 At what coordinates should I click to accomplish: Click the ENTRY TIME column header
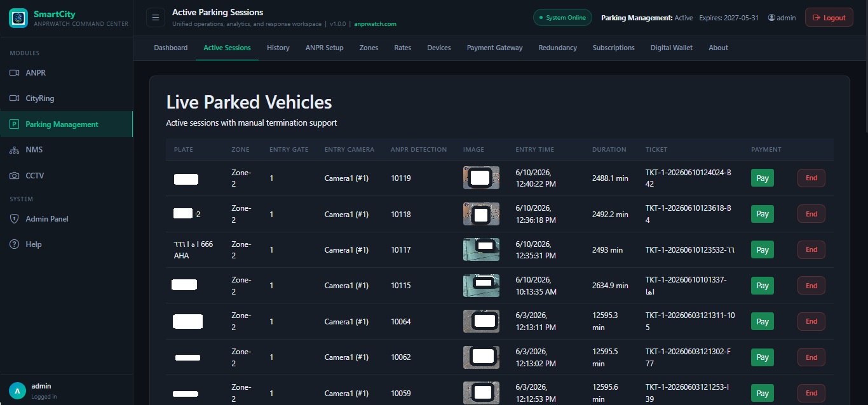point(534,150)
